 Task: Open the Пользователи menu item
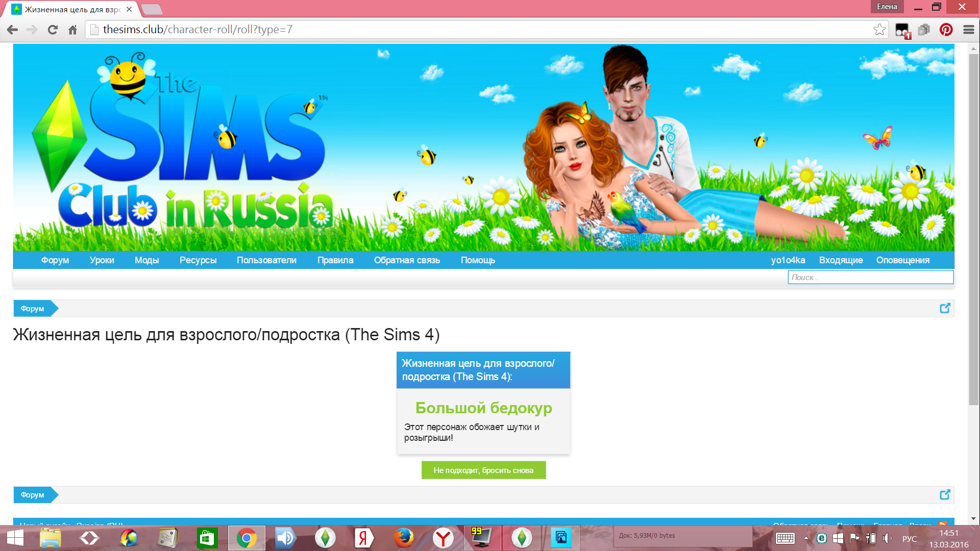(x=266, y=260)
